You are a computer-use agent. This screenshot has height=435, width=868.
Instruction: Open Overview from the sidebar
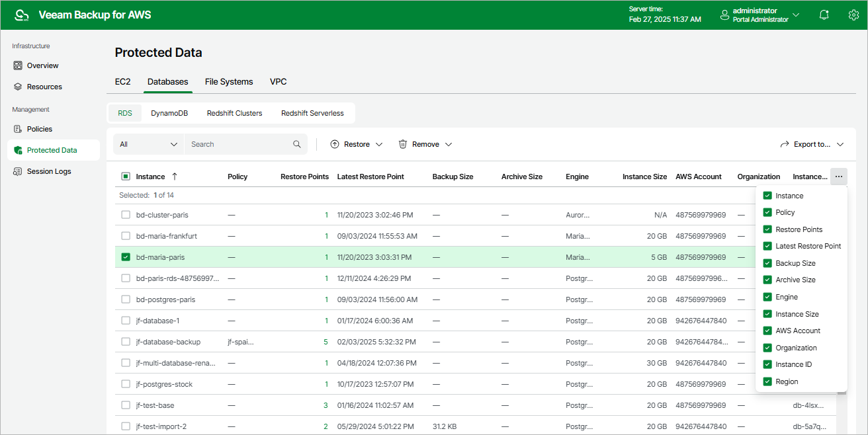(42, 65)
